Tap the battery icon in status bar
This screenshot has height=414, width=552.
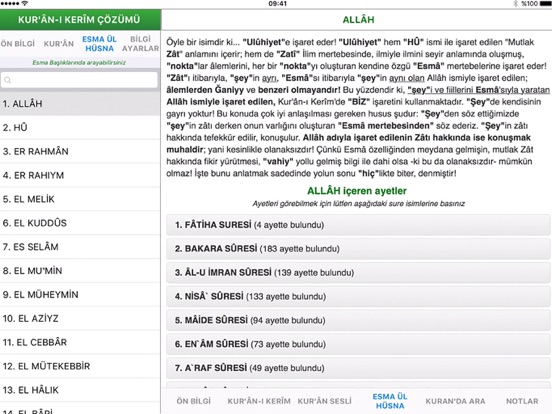(x=545, y=4)
